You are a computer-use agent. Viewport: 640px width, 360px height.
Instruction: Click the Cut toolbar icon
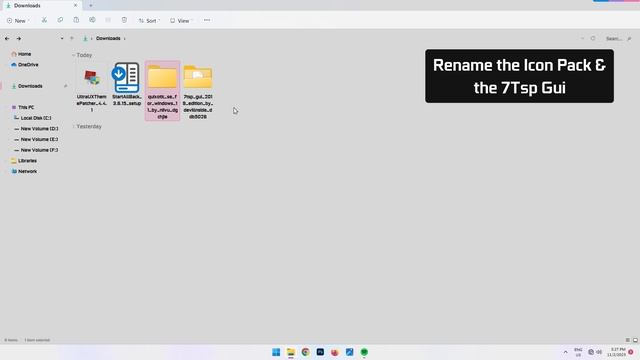pyautogui.click(x=44, y=20)
